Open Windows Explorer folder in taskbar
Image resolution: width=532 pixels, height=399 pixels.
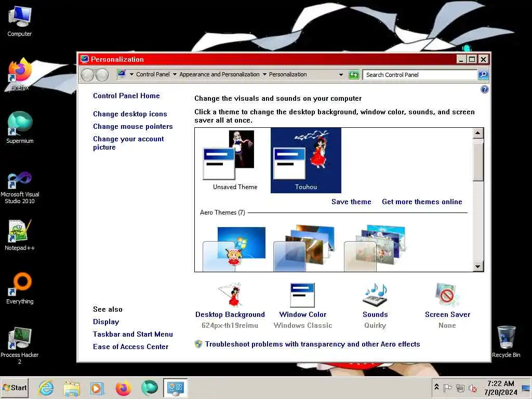pos(72,388)
